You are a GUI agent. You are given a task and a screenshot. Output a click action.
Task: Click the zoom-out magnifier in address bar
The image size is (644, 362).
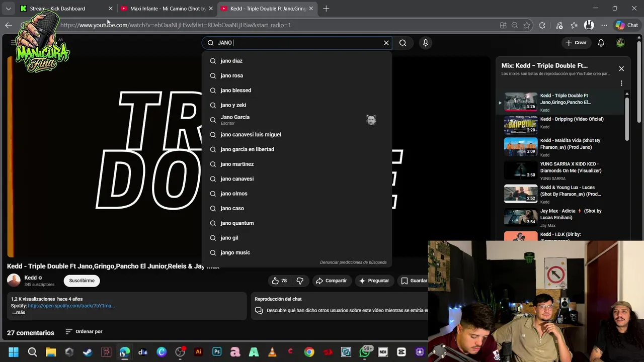[x=515, y=25]
